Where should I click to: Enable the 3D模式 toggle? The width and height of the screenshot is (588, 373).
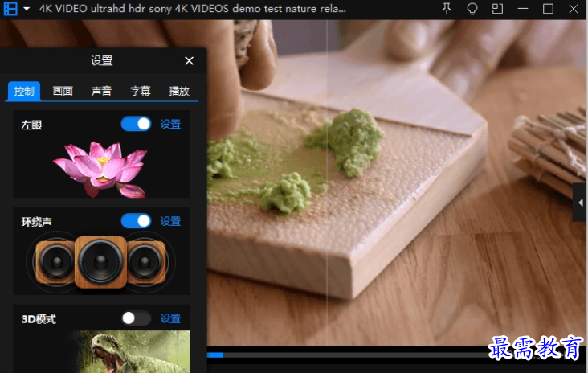coord(136,318)
